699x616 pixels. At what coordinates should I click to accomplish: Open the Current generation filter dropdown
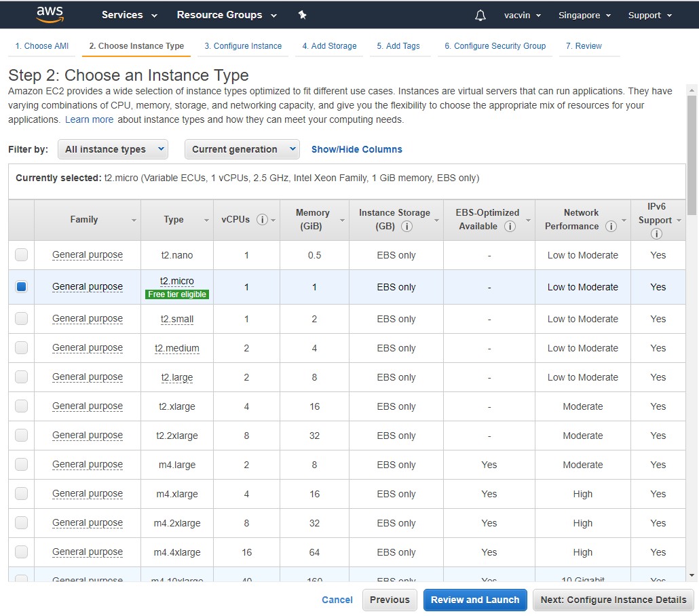click(242, 148)
